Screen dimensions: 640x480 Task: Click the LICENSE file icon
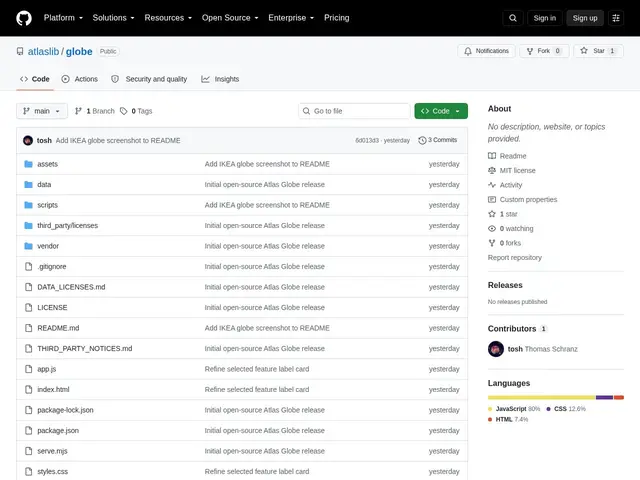click(28, 307)
